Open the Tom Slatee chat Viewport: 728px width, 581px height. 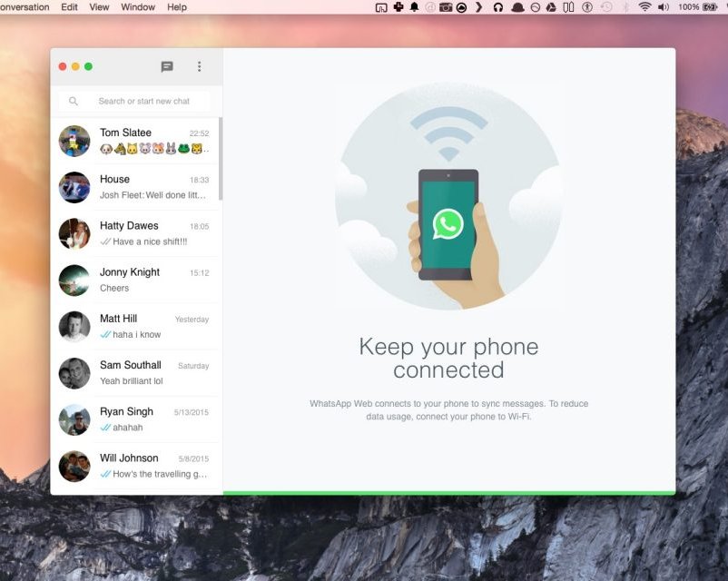134,141
